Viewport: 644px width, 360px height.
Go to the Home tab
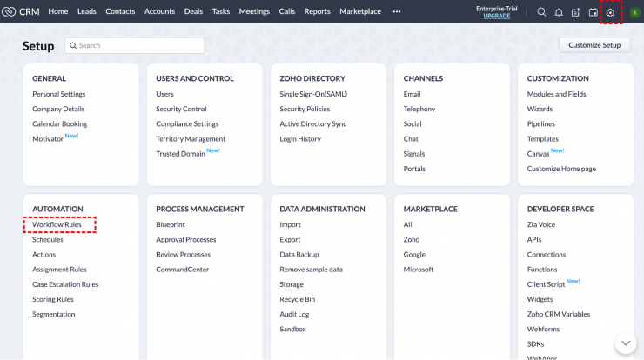pyautogui.click(x=58, y=11)
